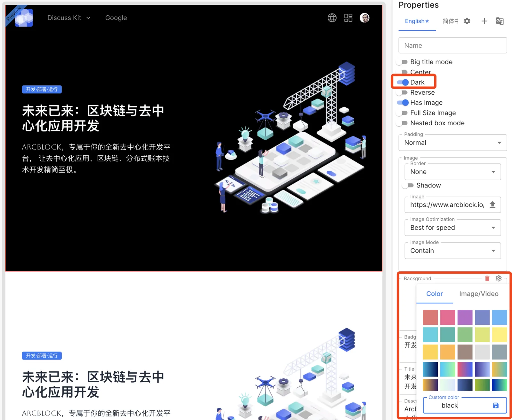Switch to the Image/Video tab
This screenshot has height=420, width=512.
(x=479, y=294)
